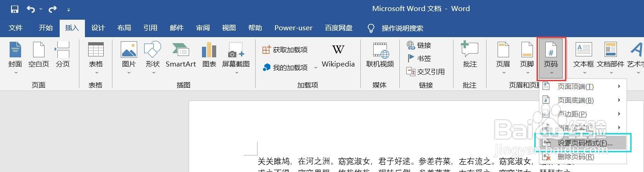This screenshot has width=644, height=172.
Task: Open the Undo history dropdown arrow
Action: tap(41, 9)
